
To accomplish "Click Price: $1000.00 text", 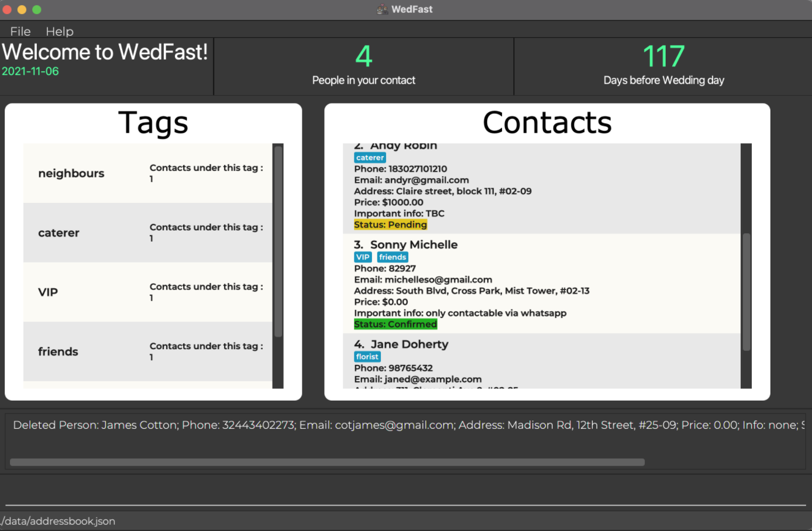I will [388, 202].
